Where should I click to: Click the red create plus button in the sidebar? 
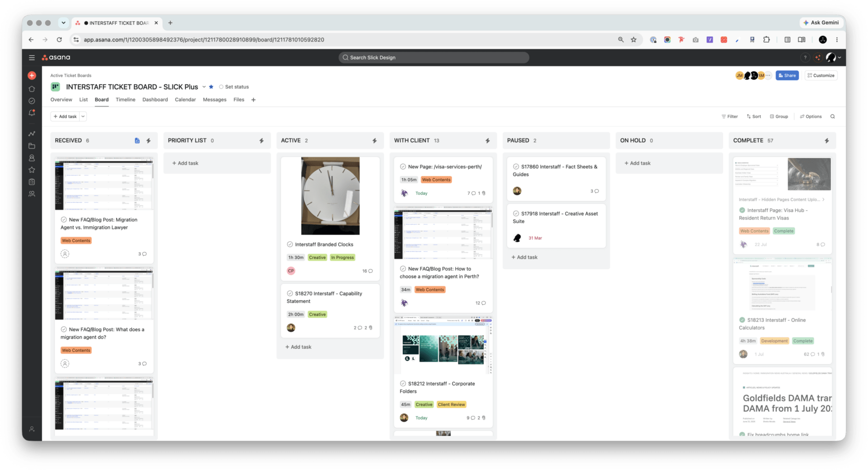pyautogui.click(x=32, y=75)
